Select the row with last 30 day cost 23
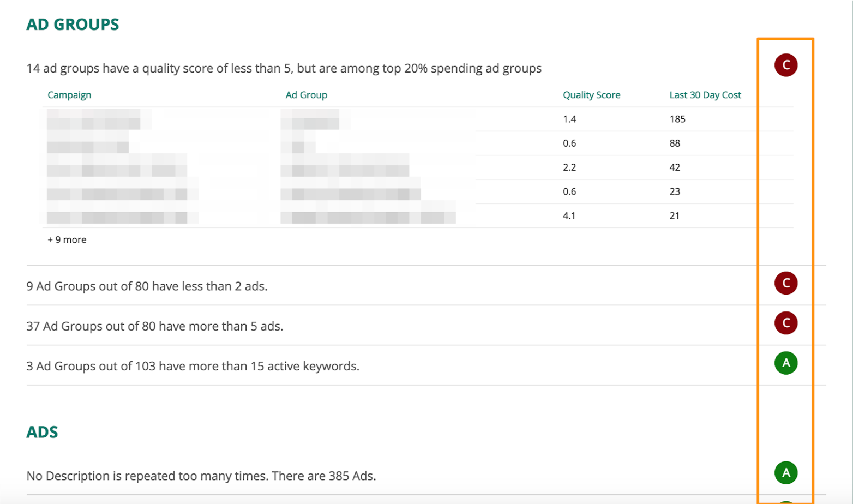 coord(418,191)
